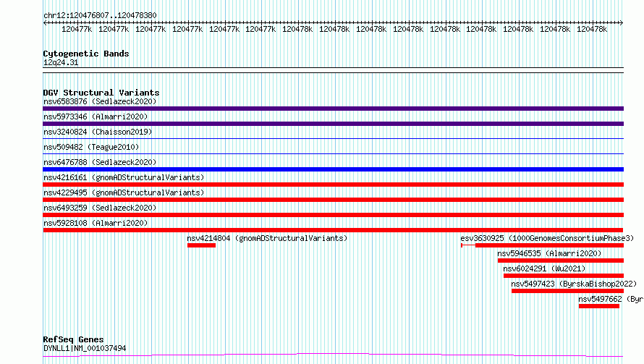Open variant nsv4229495 (gnomADStructuralVariants) label

point(124,192)
